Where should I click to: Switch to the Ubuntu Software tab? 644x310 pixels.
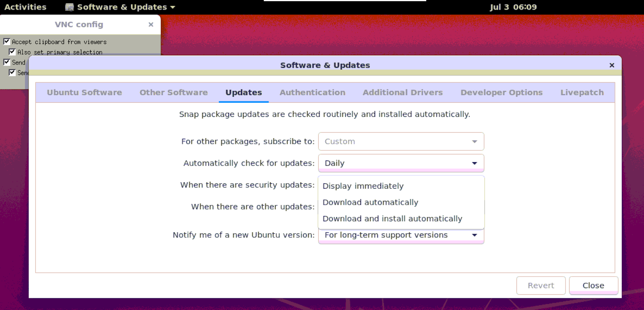click(x=84, y=92)
